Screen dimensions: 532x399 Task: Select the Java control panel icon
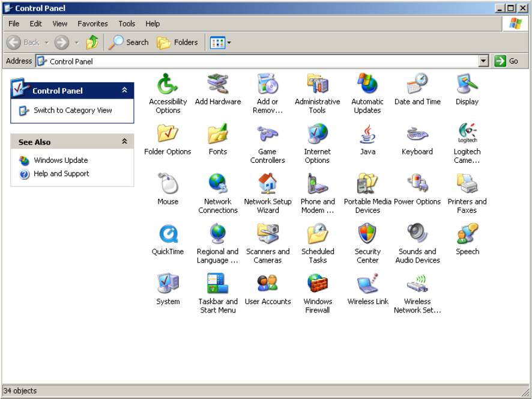367,139
